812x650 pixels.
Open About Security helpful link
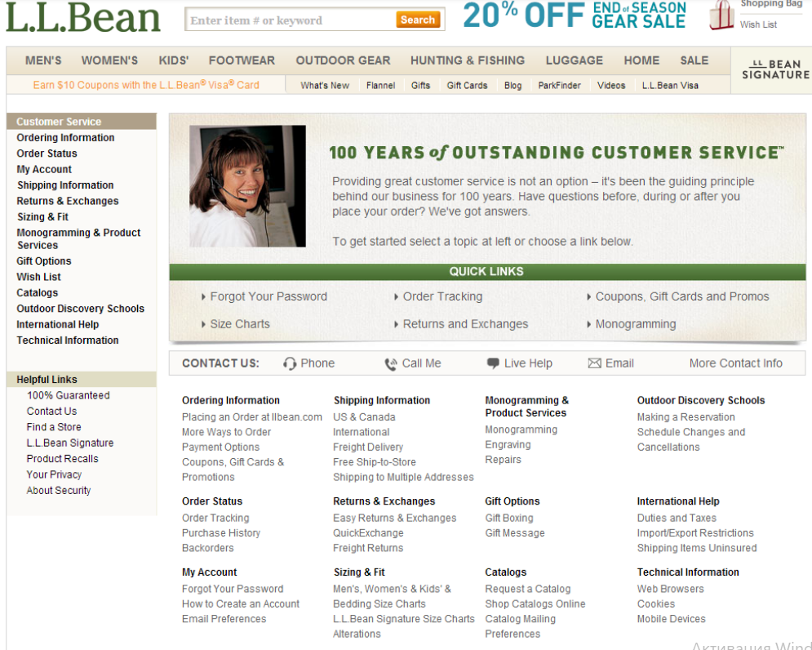59,490
